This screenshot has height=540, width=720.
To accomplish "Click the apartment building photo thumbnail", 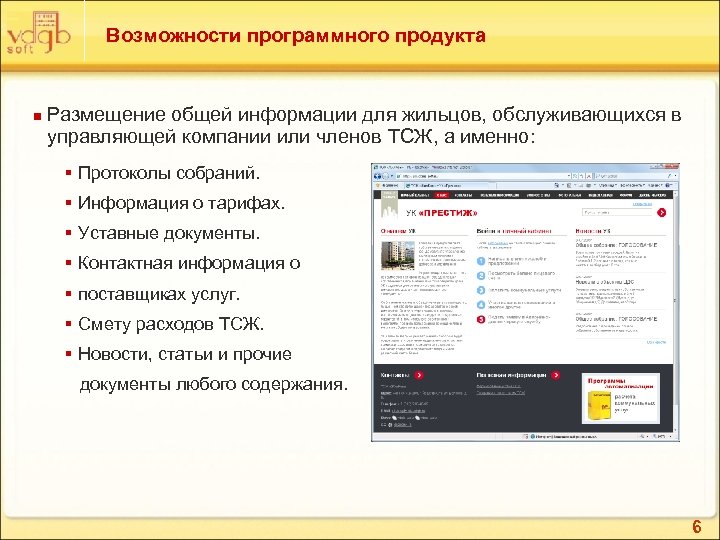I will coord(398,255).
